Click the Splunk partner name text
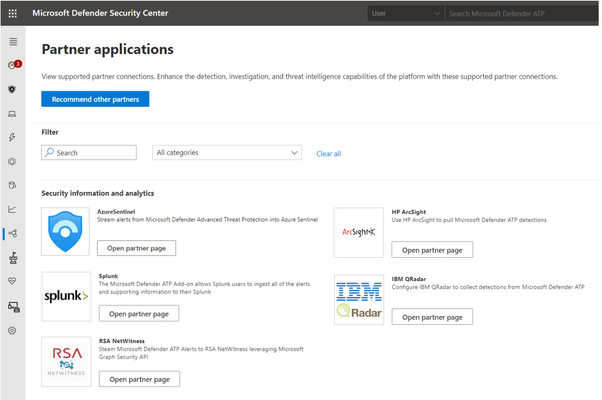 [x=108, y=276]
